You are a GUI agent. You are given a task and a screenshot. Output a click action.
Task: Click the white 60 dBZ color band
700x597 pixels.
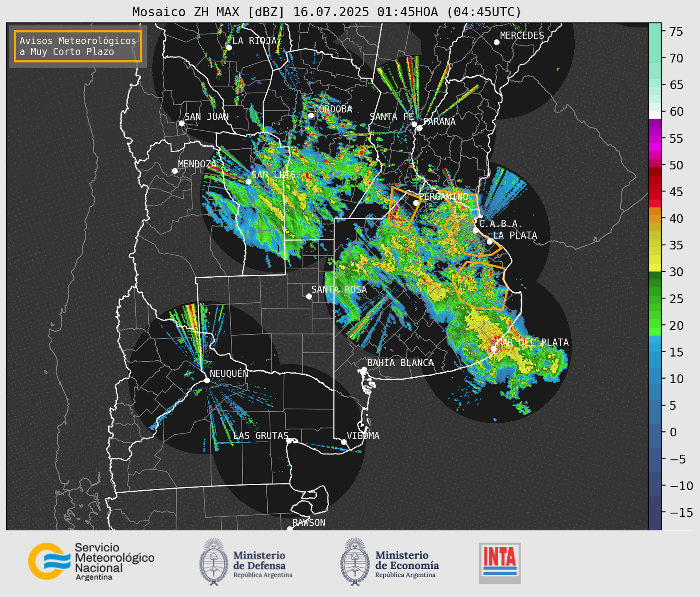655,115
